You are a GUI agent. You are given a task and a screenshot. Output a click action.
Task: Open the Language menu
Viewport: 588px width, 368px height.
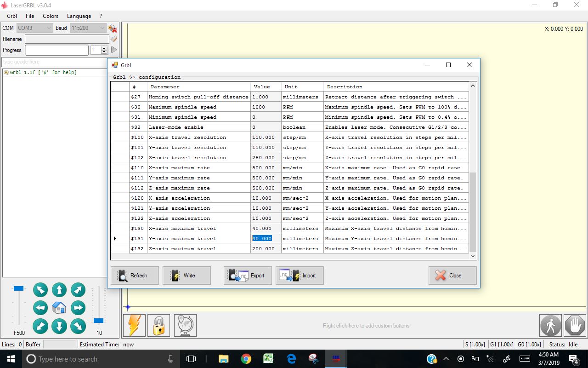(x=79, y=16)
